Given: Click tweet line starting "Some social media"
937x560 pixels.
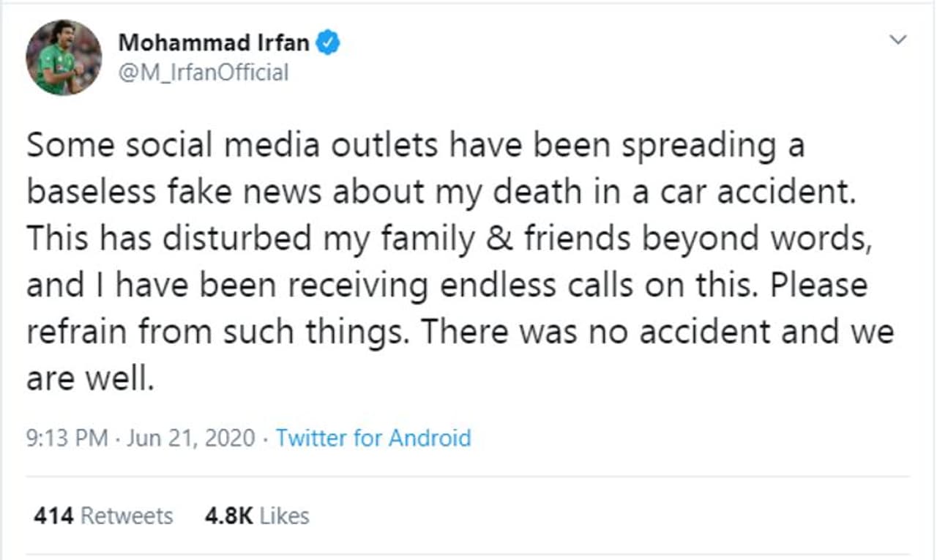Looking at the screenshot, I should (415, 145).
